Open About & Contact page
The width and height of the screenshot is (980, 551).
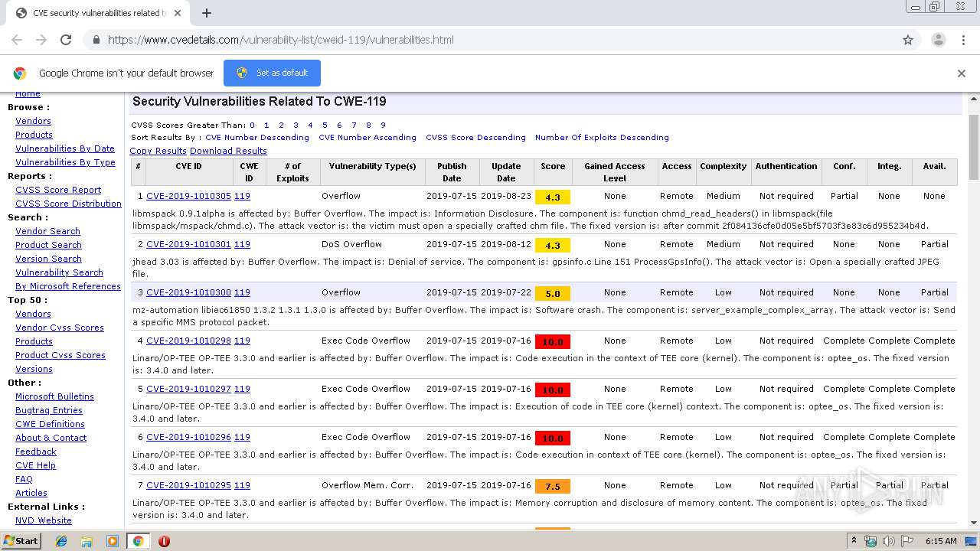(51, 438)
